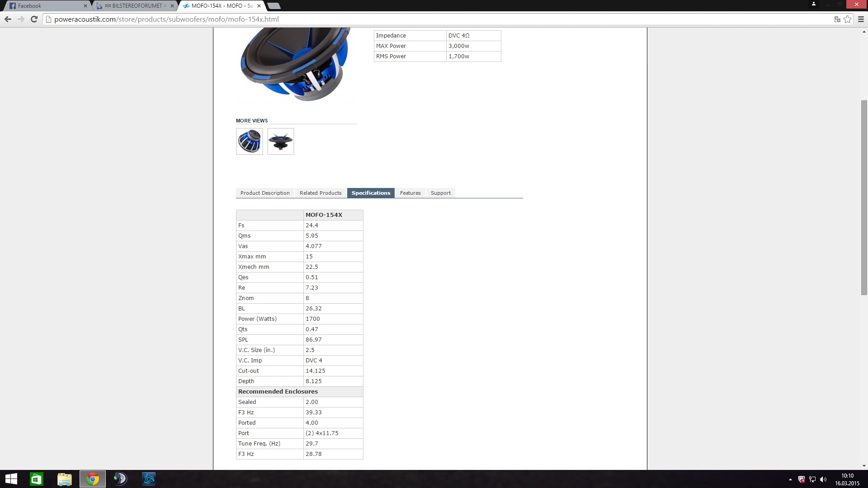Open File Explorer from taskbar

(65, 479)
